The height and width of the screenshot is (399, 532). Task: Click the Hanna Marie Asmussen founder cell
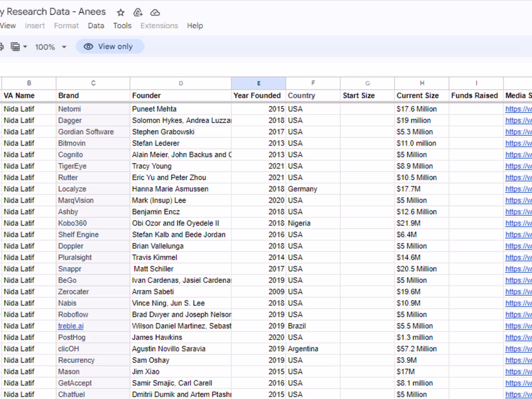point(170,189)
